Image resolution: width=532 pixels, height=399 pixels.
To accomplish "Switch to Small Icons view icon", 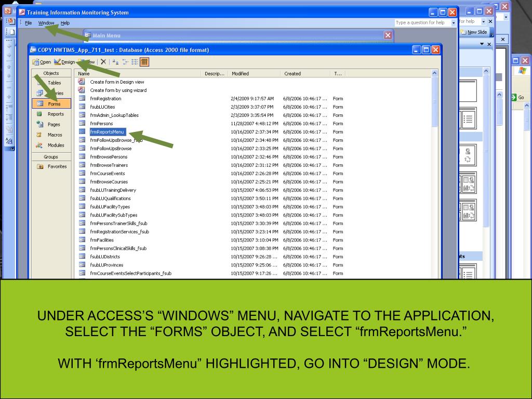I will (125, 62).
